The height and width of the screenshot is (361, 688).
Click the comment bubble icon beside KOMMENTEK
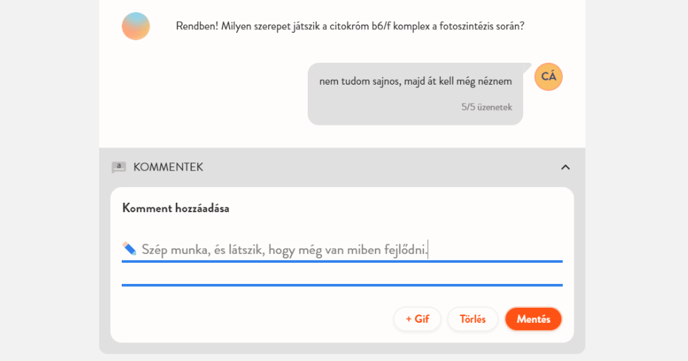click(x=118, y=167)
